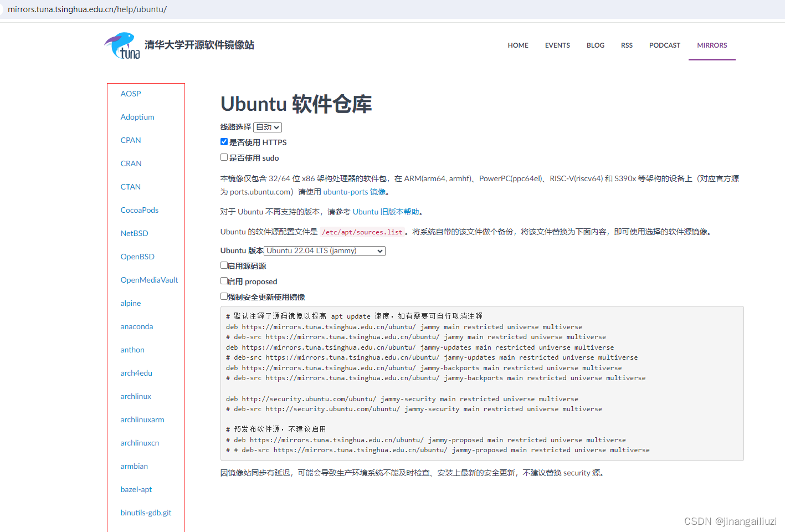
Task: Select NetBSD in the sidebar
Action: 135,233
